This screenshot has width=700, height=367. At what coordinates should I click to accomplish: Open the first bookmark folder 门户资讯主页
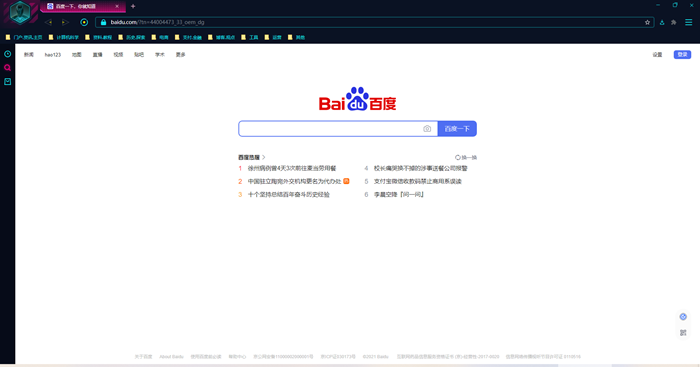point(24,38)
